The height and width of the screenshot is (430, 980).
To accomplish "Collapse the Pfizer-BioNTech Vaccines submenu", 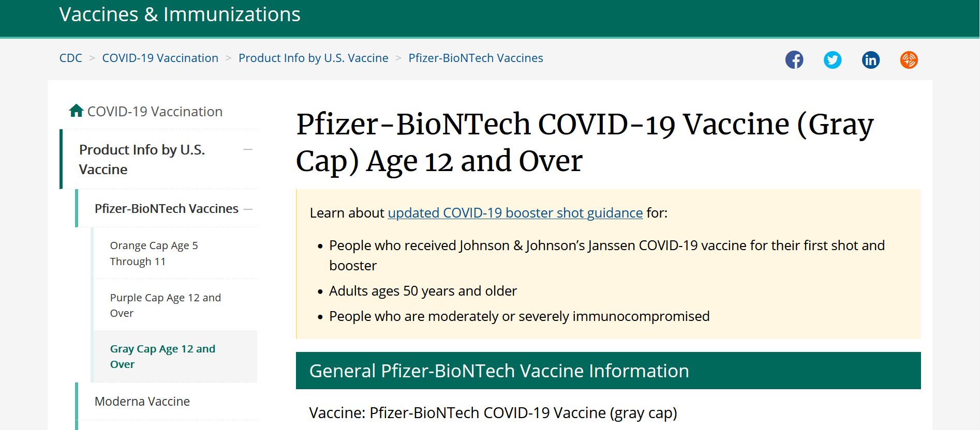I will pyautogui.click(x=248, y=209).
